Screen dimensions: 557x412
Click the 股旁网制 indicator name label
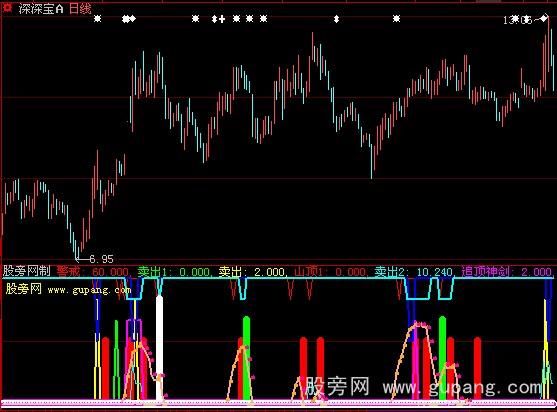tap(27, 271)
